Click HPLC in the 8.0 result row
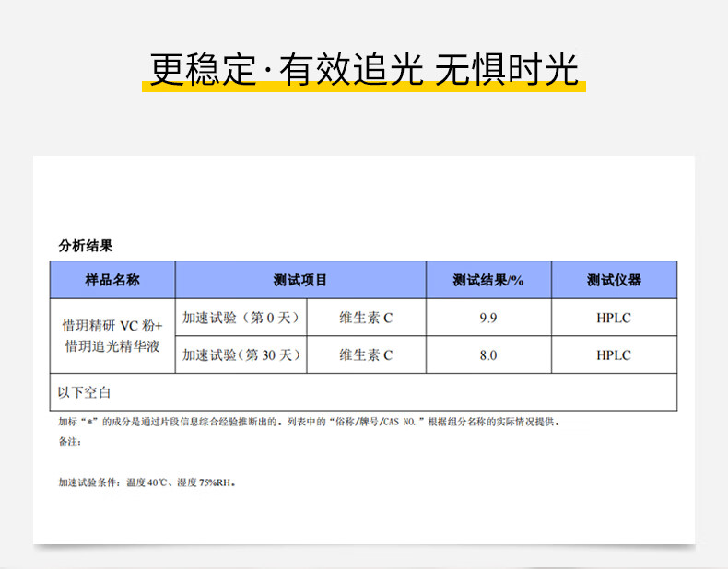 (x=614, y=355)
